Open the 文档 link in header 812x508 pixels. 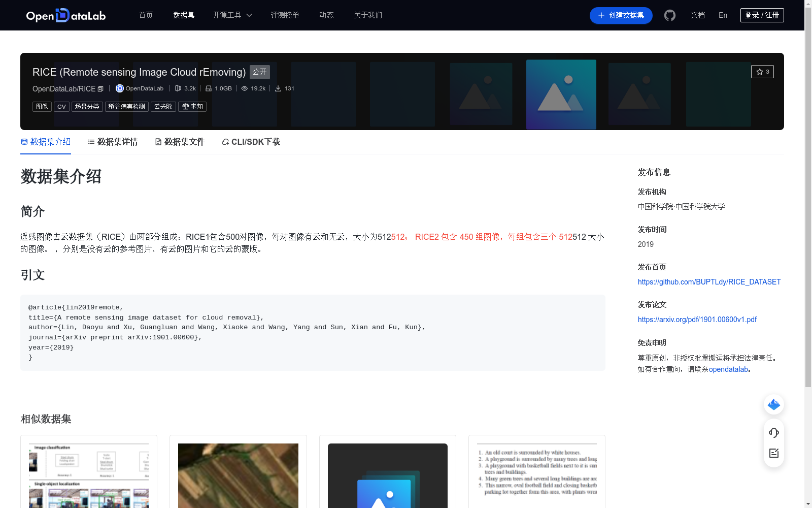(698, 15)
